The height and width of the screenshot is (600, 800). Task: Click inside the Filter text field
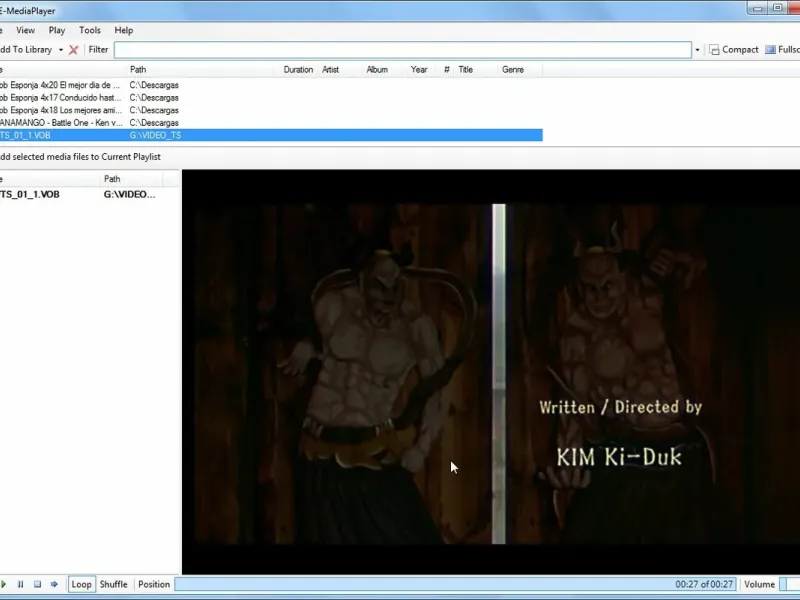pyautogui.click(x=403, y=49)
